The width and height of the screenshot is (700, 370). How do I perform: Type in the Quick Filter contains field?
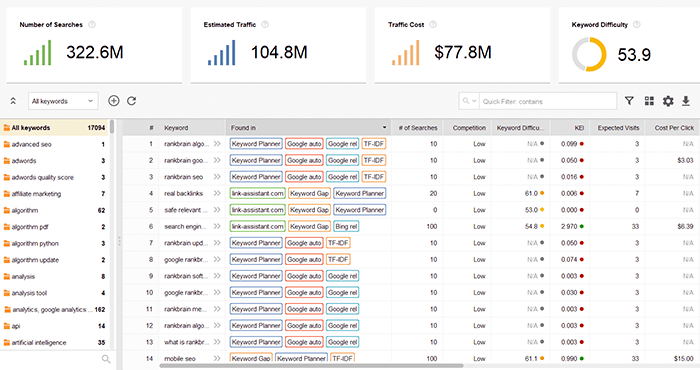tap(548, 101)
